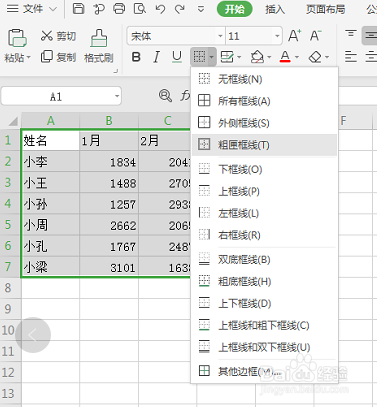377x407 pixels.
Task: Expand font color dropdown arrow
Action: pyautogui.click(x=297, y=57)
